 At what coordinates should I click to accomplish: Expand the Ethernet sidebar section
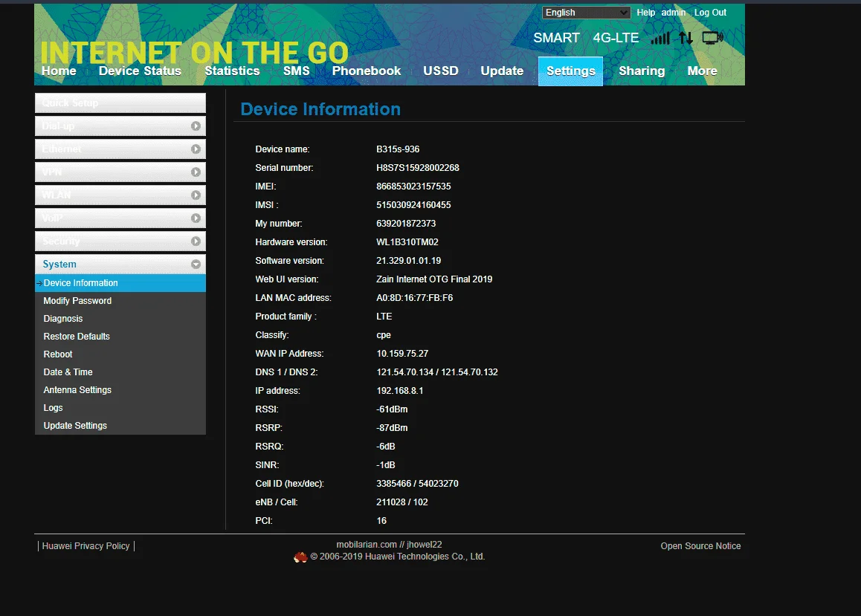[120, 149]
